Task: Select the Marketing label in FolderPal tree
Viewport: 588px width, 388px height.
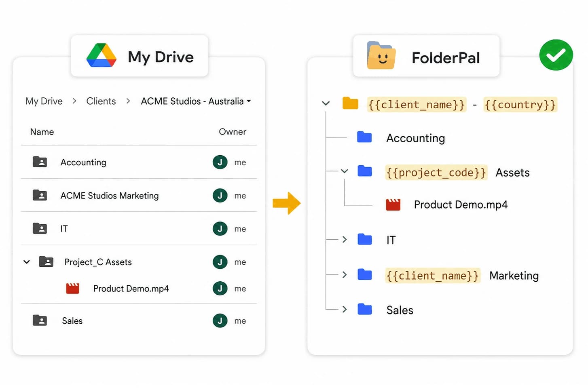Action: coord(514,276)
